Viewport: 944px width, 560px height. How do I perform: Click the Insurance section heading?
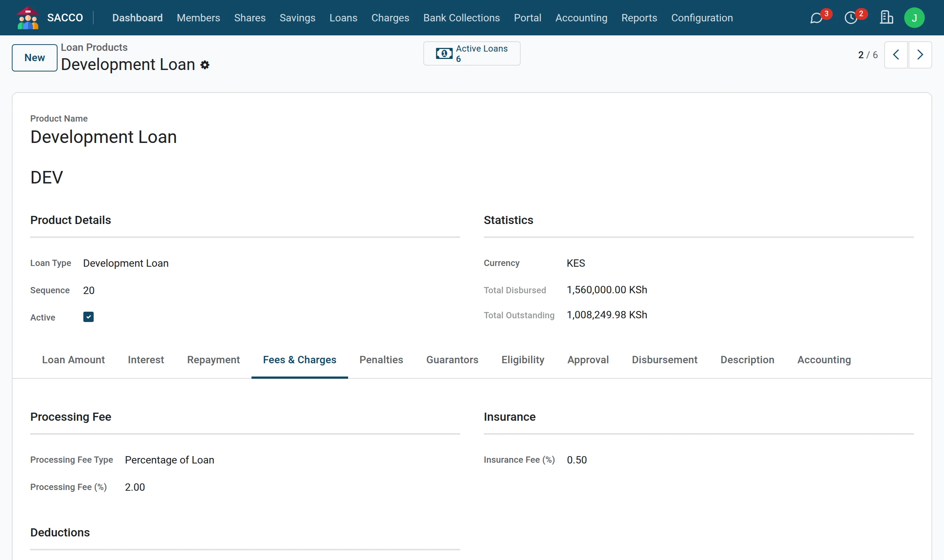[509, 417]
